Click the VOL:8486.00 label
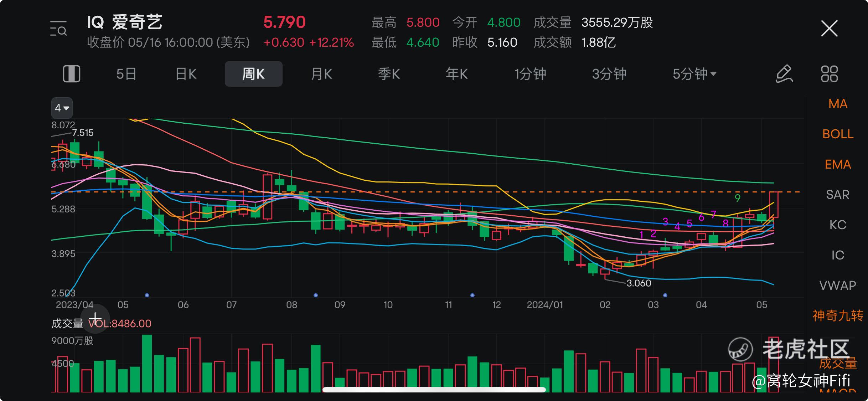868x401 pixels. [120, 324]
